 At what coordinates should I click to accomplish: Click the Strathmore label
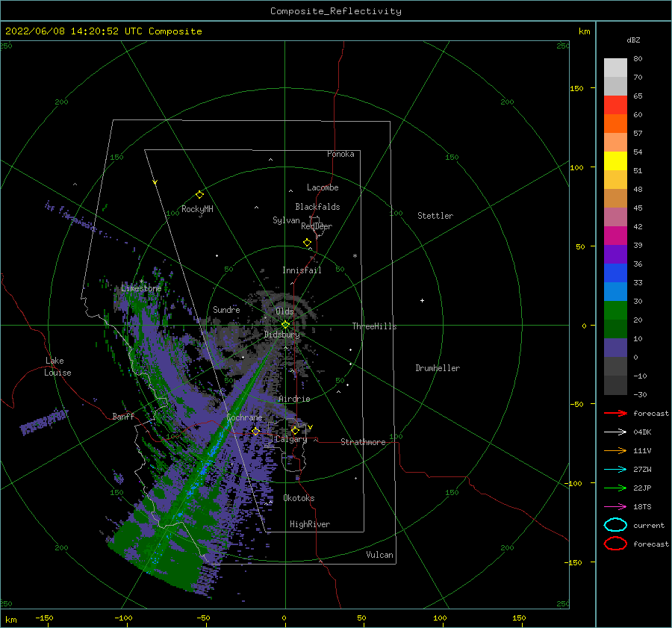(x=363, y=442)
